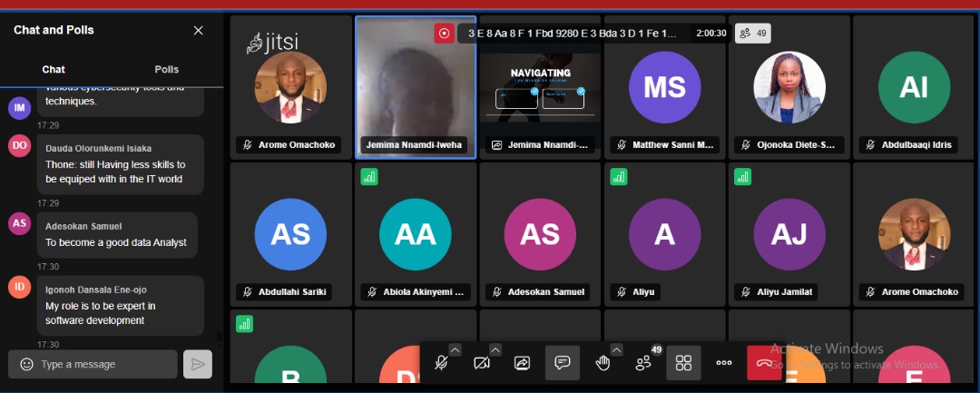The height and width of the screenshot is (393, 980).
Task: Switch to the Polls tab
Action: [x=167, y=69]
